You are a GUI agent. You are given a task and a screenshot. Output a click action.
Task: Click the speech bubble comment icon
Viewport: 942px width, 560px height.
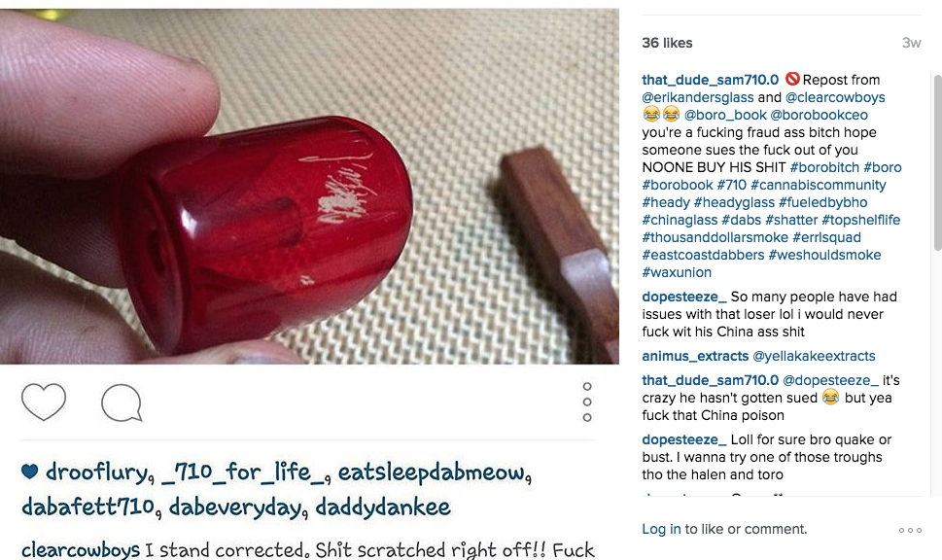[x=122, y=402]
